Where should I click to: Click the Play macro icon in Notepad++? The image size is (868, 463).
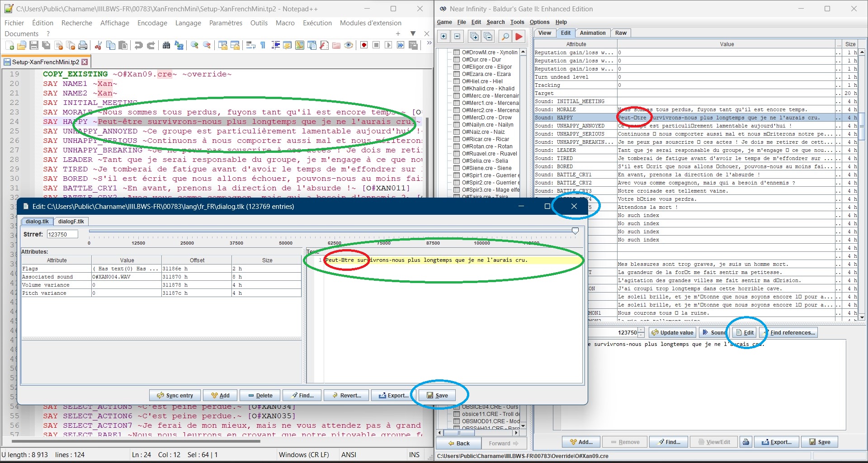tap(388, 45)
